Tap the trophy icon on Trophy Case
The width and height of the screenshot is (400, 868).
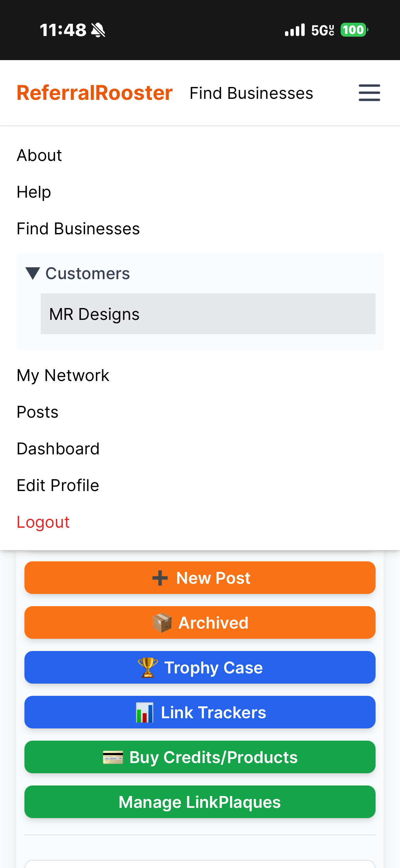click(x=148, y=668)
